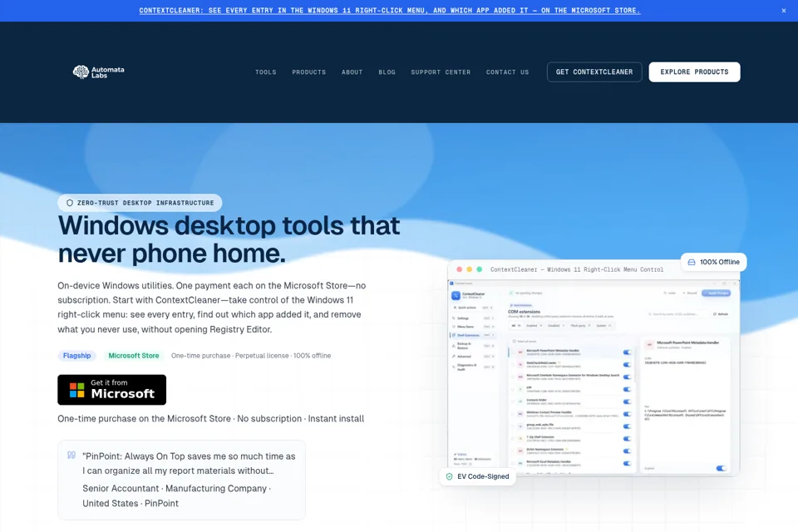Click Quick actions in preview sidebar
Image resolution: width=798 pixels, height=532 pixels.
473,308
